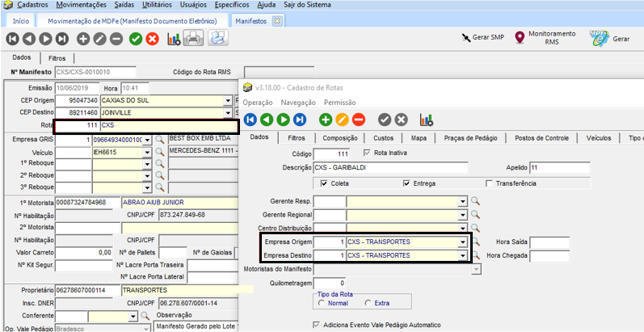Uncheck the Coleta checkbox
644x332 pixels.
tap(324, 183)
